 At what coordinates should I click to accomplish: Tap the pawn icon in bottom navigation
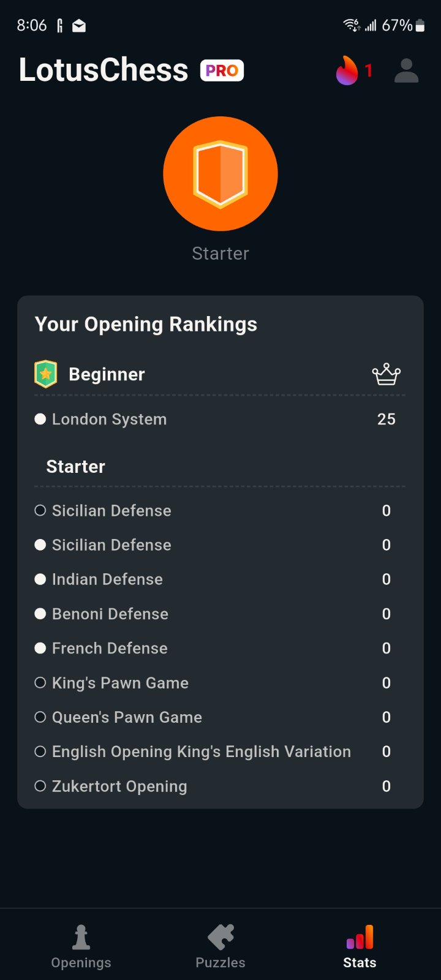(81, 937)
